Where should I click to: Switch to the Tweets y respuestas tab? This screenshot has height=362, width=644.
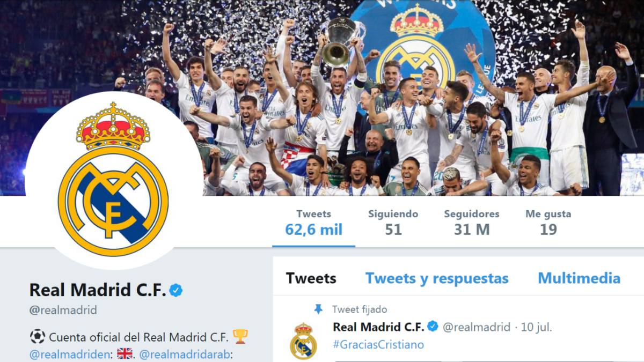click(437, 278)
